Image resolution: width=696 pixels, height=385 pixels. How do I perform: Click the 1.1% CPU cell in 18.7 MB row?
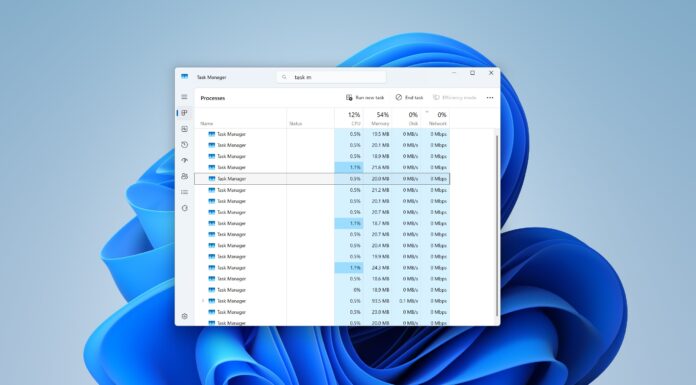pos(349,223)
